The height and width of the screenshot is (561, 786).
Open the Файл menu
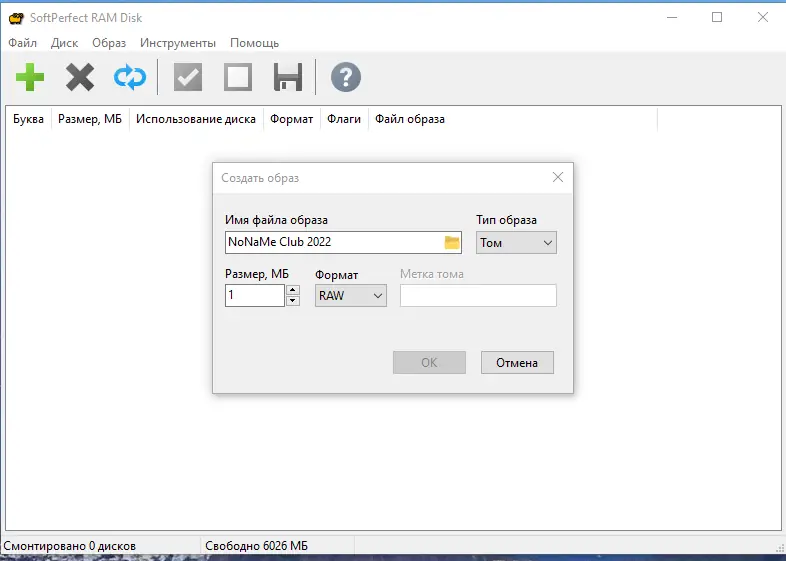[23, 43]
